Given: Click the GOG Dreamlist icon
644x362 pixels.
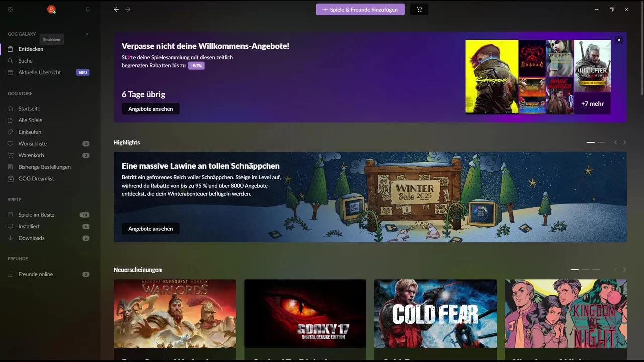Looking at the screenshot, I should point(10,179).
